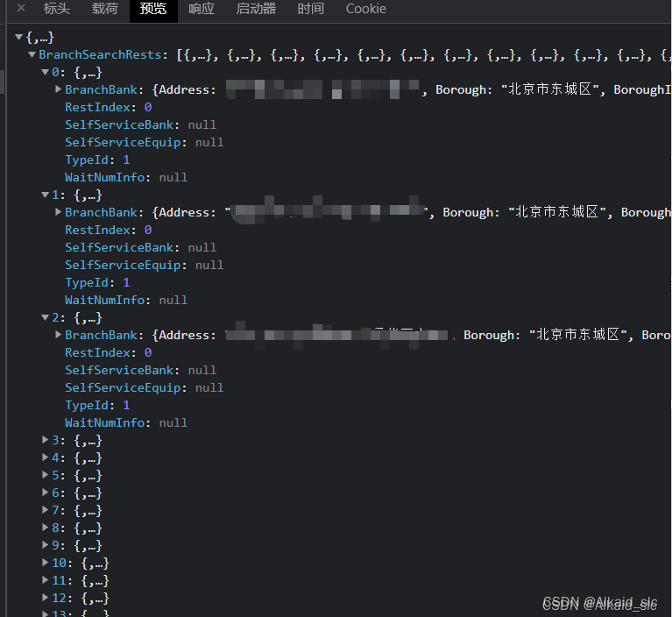Image resolution: width=672 pixels, height=617 pixels.
Task: Expand array item 5
Action: pyautogui.click(x=45, y=475)
